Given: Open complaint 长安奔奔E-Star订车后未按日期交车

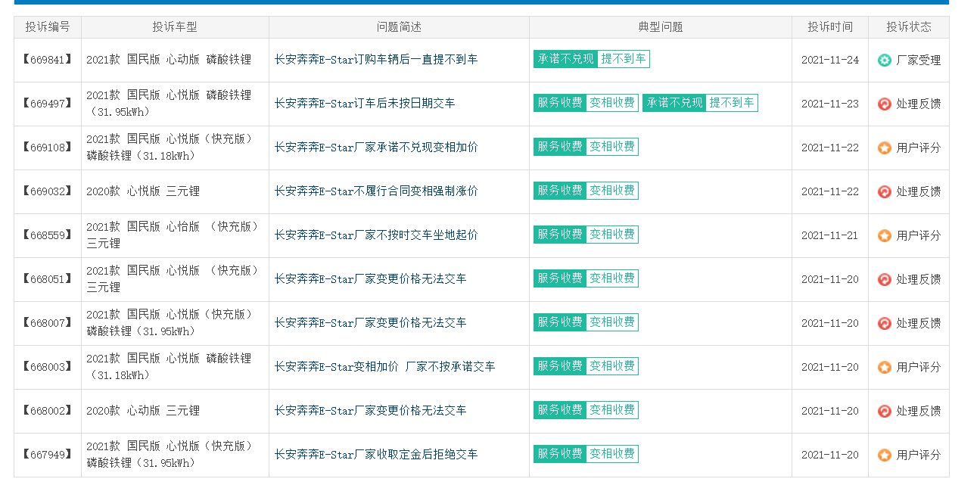Looking at the screenshot, I should point(365,104).
